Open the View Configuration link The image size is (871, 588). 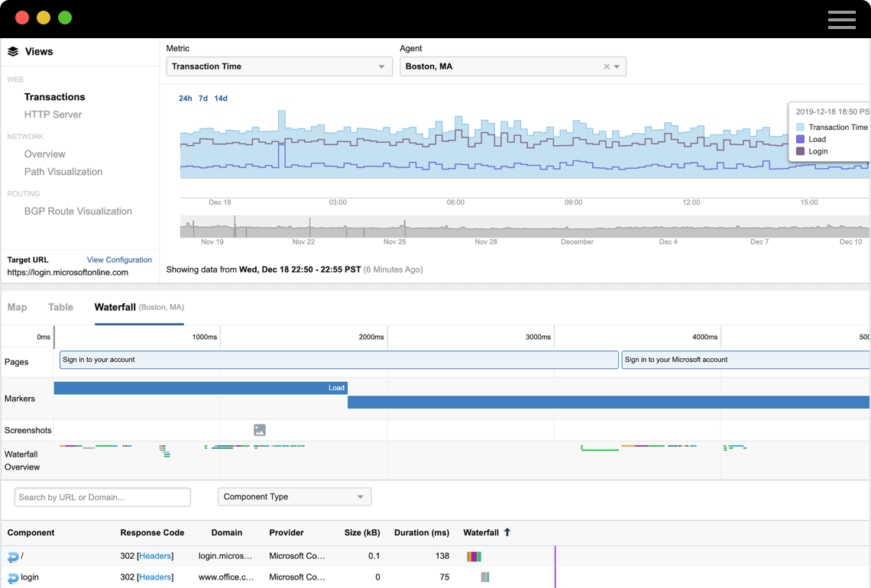point(119,260)
